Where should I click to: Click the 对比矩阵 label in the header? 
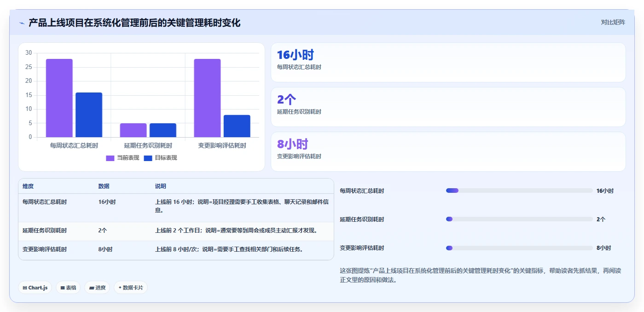click(x=613, y=22)
